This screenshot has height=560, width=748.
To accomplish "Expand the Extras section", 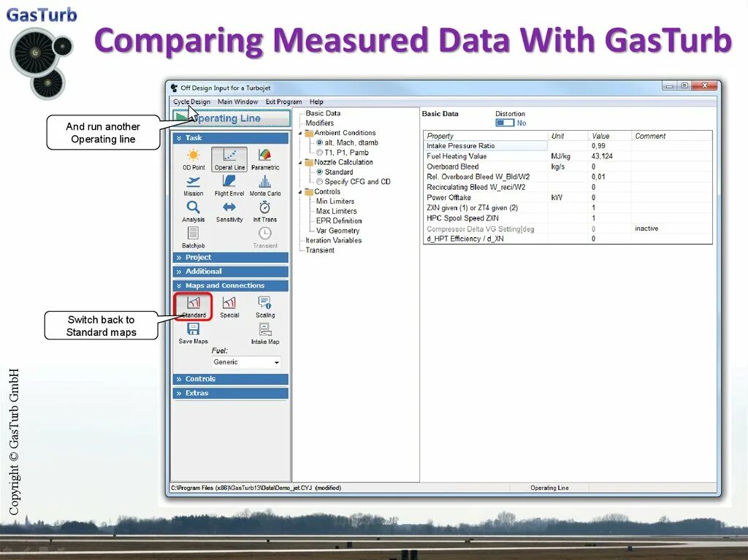I will 230,394.
